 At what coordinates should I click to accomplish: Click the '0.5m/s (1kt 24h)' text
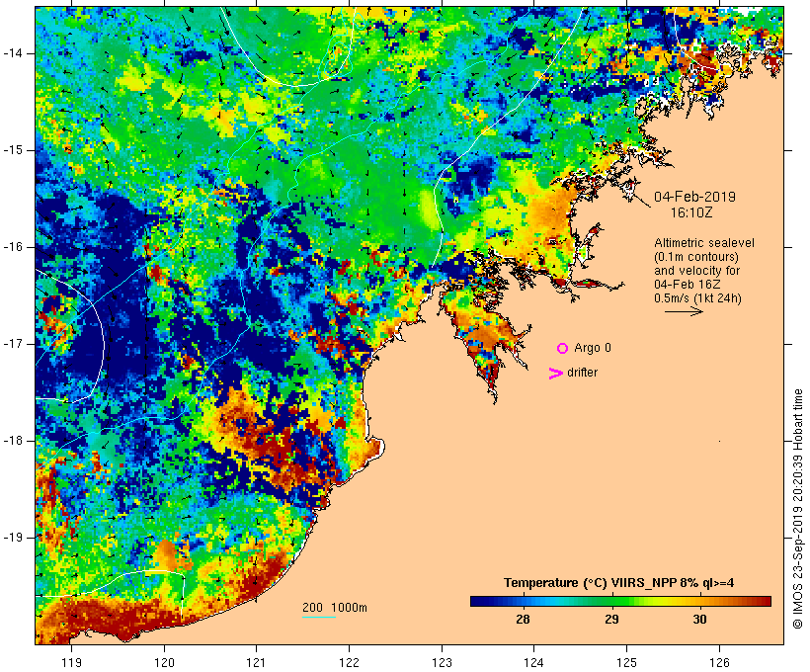point(697,298)
